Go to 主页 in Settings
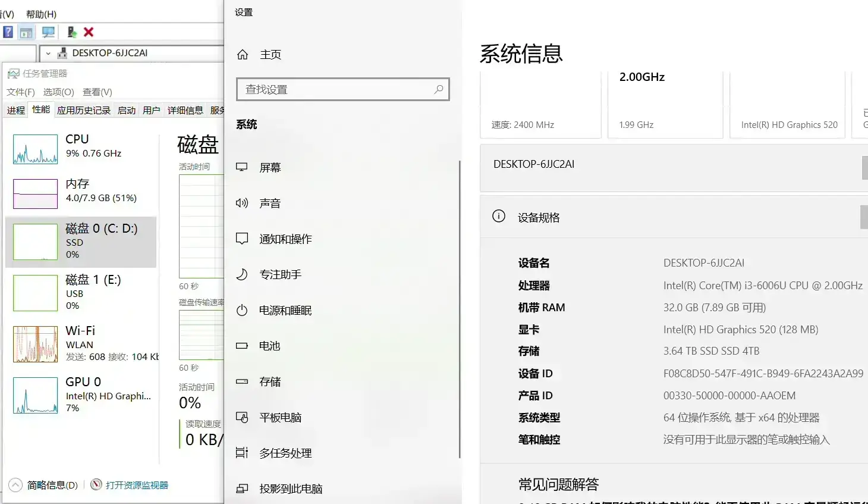 (261, 54)
